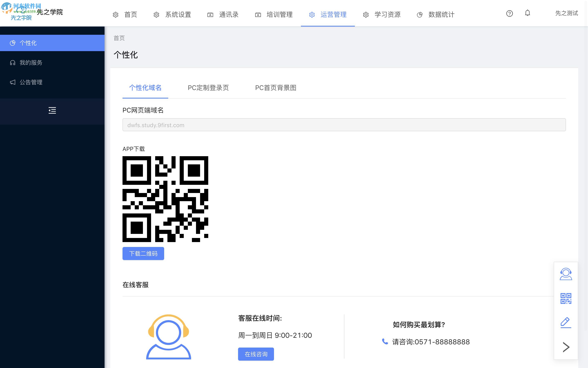Screen dimensions: 588x368
Task: Click the 个性化 page title
Action: [126, 55]
